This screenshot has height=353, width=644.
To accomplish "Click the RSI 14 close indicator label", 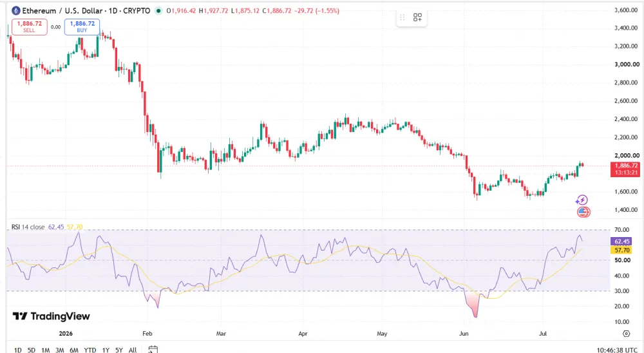I will click(28, 227).
